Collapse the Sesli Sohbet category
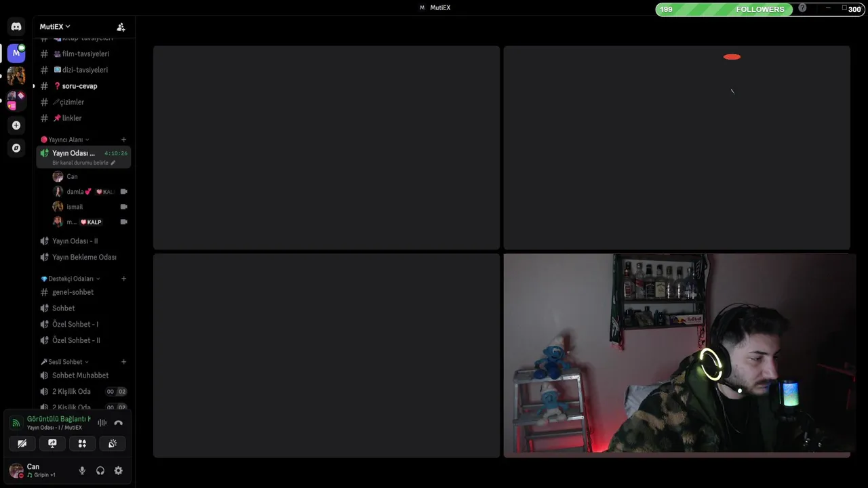 pos(64,362)
